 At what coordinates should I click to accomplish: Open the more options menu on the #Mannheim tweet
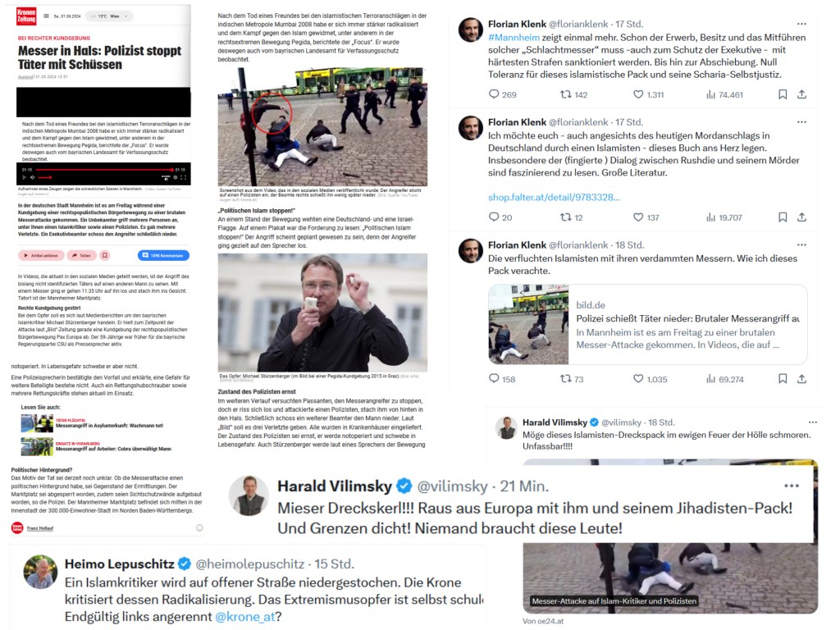801,24
